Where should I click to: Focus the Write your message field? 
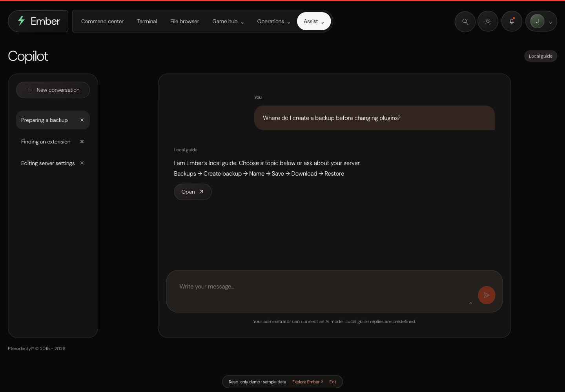tap(324, 291)
